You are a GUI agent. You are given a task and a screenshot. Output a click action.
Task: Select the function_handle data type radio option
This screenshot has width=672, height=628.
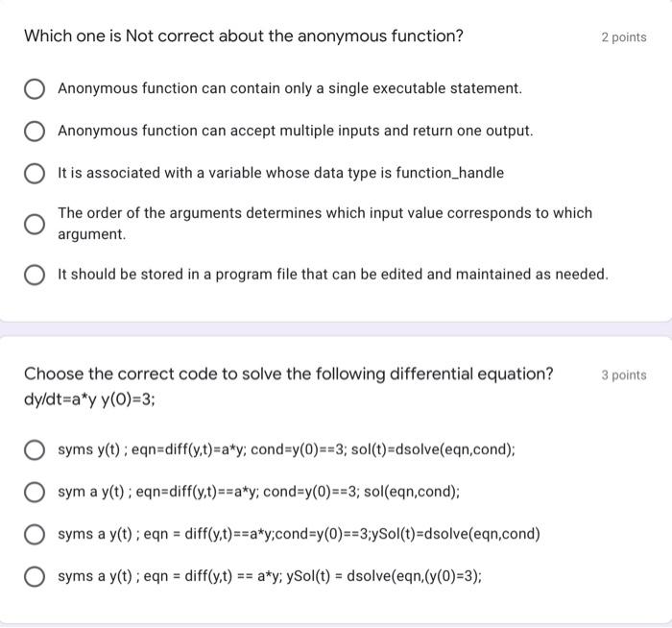click(x=35, y=174)
